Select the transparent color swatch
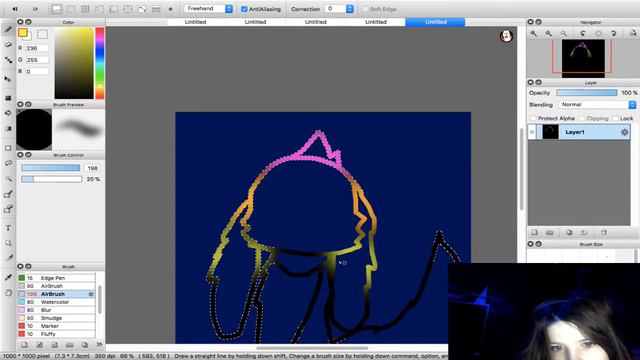 tap(42, 34)
